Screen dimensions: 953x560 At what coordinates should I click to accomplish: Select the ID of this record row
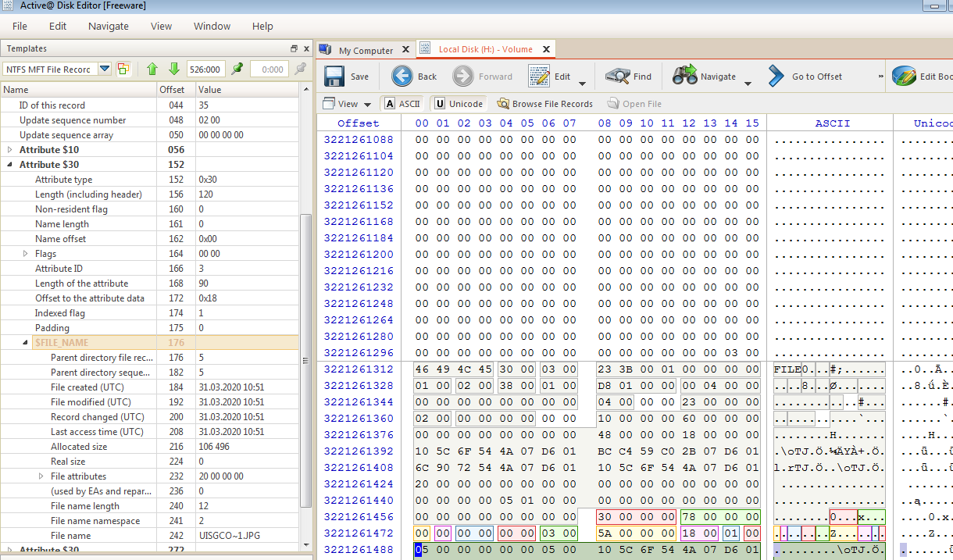(149, 105)
